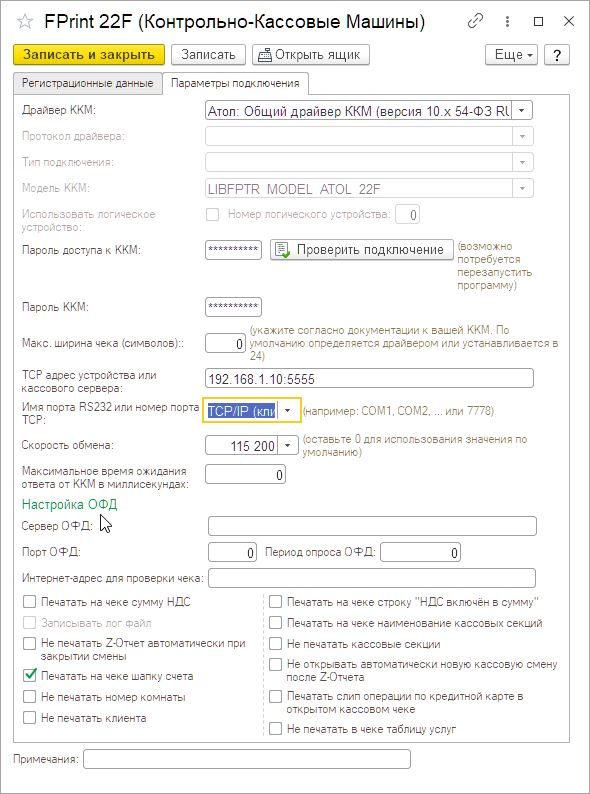
Task: Toggle наименование кассовых секций checkbox
Action: click(276, 623)
